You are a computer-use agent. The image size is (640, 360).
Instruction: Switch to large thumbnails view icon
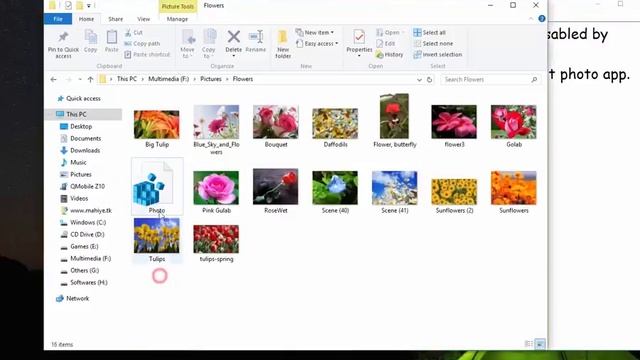click(x=540, y=344)
